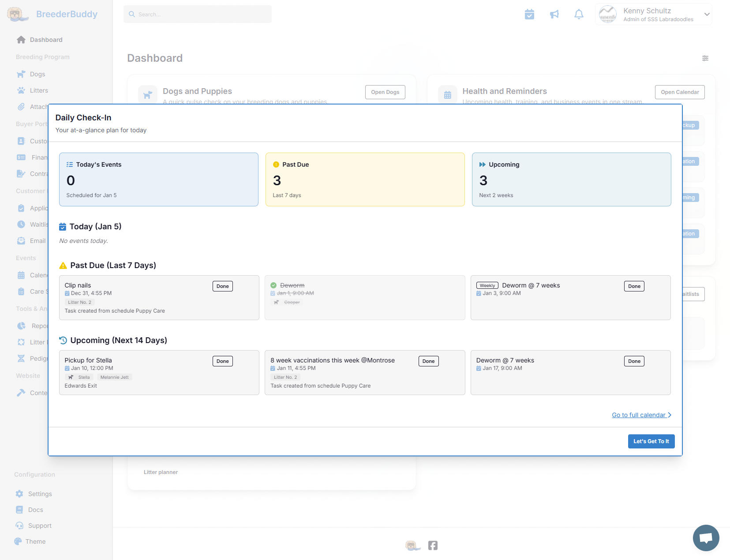Mark Pickup for Stella as Done
Screen dimensions: 730x560
click(x=222, y=361)
